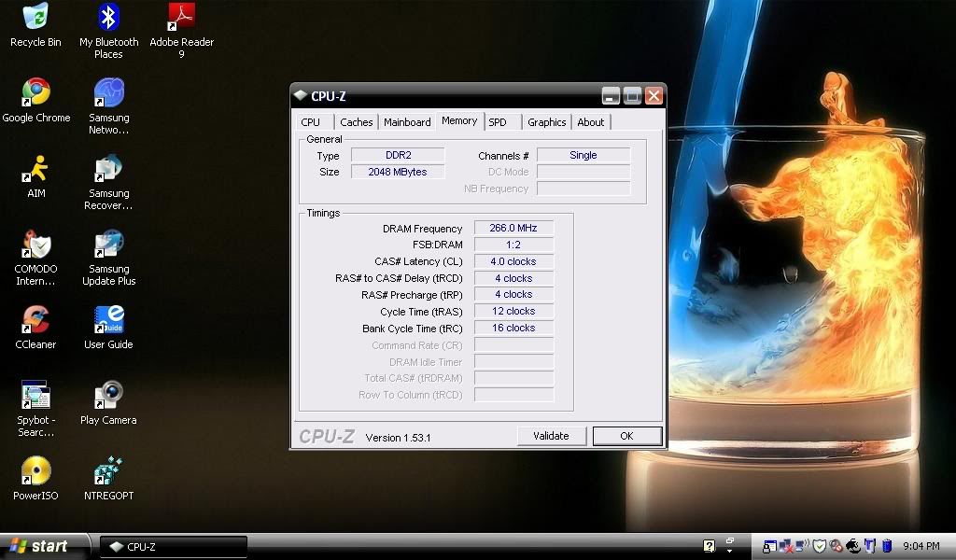956x560 pixels.
Task: Launch AIM messenger icon
Action: point(35,169)
